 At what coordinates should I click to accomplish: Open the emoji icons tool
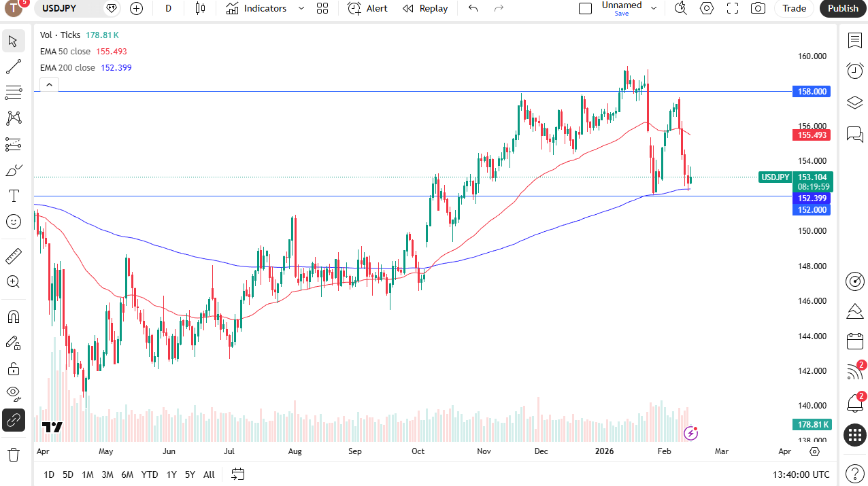click(13, 222)
